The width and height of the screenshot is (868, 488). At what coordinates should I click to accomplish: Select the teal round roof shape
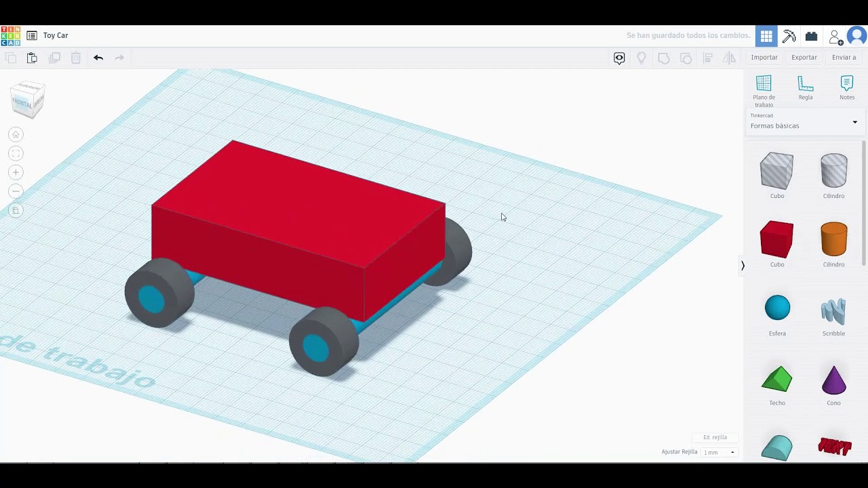[777, 447]
